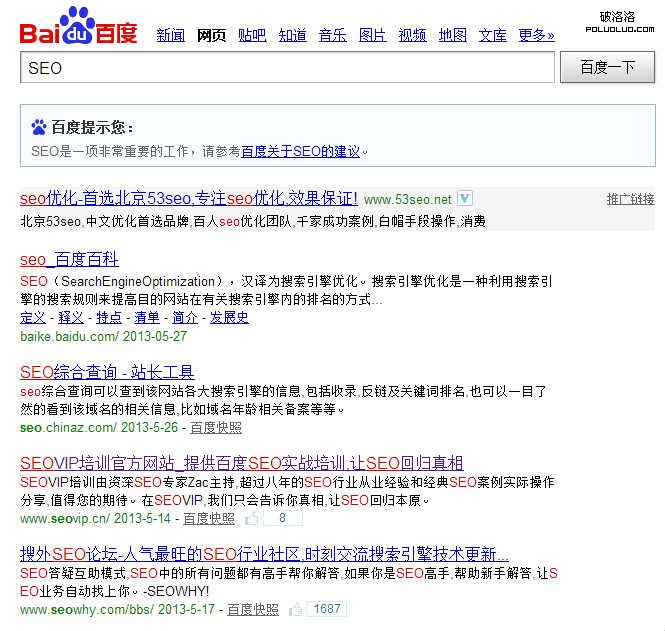Click the 百度提示您 heading text
Screen dimensions: 665x631
click(92, 127)
